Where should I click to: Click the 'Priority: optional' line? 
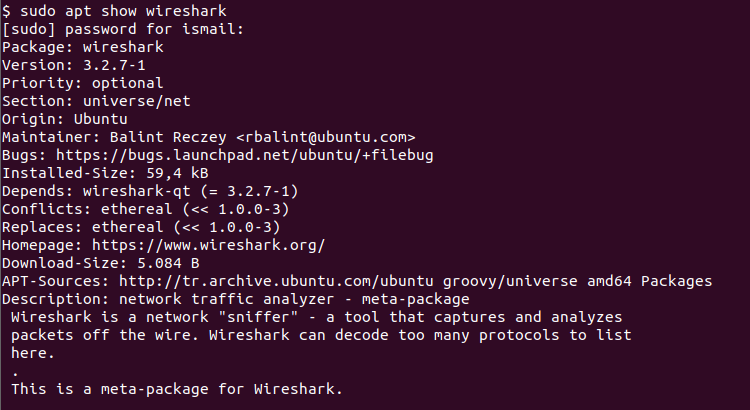[x=83, y=83]
